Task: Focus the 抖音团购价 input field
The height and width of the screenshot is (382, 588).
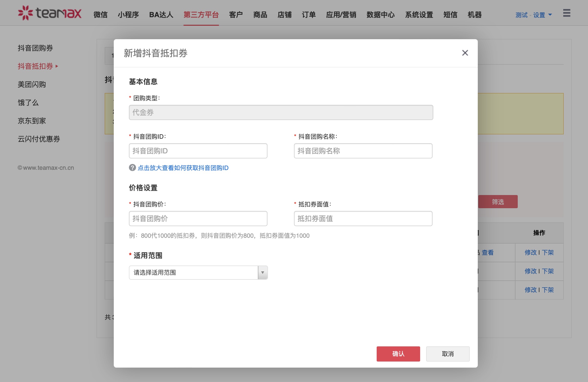Action: coord(198,219)
